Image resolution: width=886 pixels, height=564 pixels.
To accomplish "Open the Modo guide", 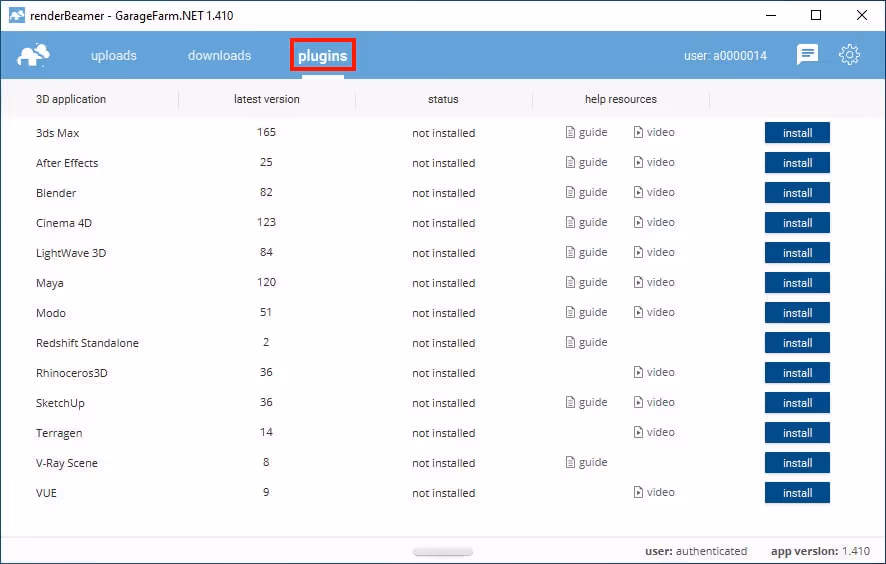I will pyautogui.click(x=587, y=312).
